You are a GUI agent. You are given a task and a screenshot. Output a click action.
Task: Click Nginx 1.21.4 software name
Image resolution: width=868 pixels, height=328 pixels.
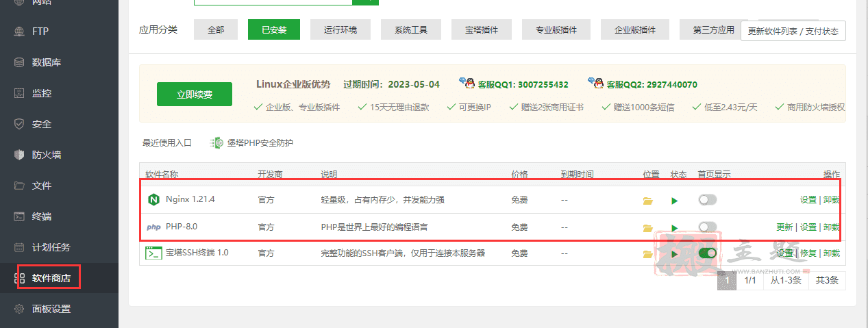(x=190, y=200)
